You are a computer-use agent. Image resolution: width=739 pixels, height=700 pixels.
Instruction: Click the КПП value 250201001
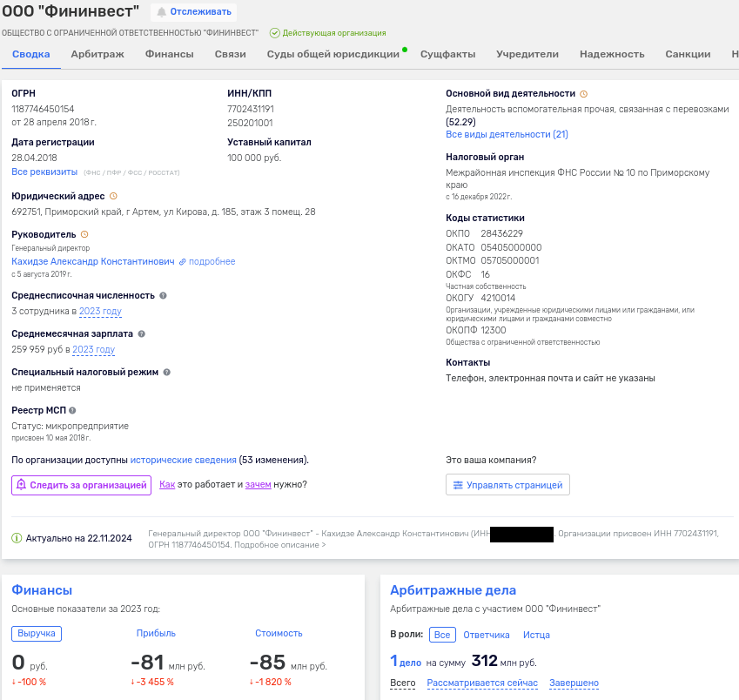click(250, 123)
